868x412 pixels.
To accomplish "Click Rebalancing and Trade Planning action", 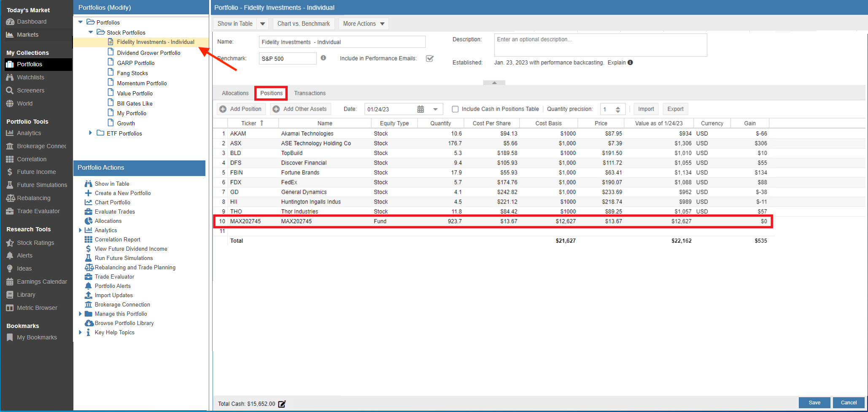I will click(135, 267).
